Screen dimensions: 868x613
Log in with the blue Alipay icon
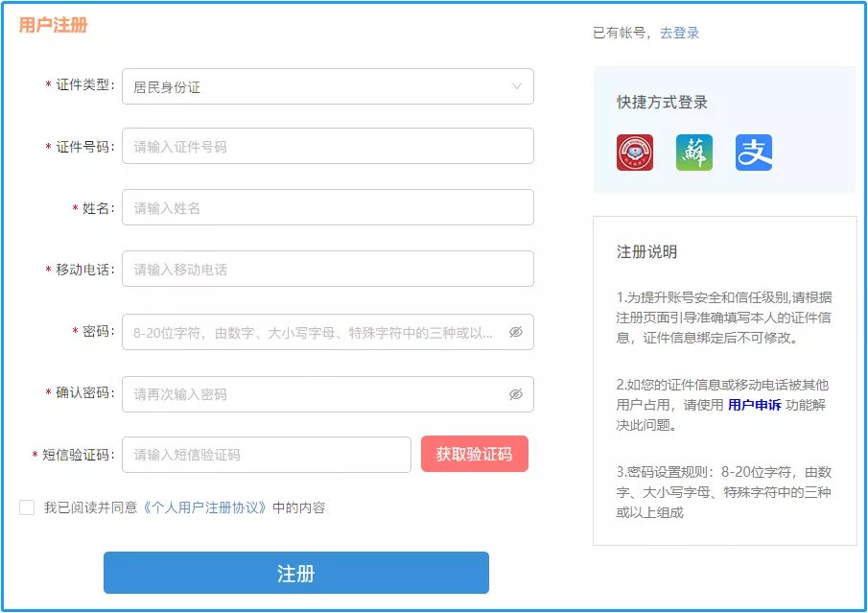click(754, 153)
